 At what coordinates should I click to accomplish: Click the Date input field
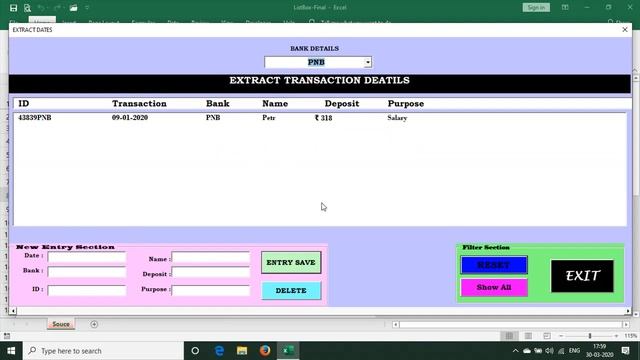tap(87, 257)
